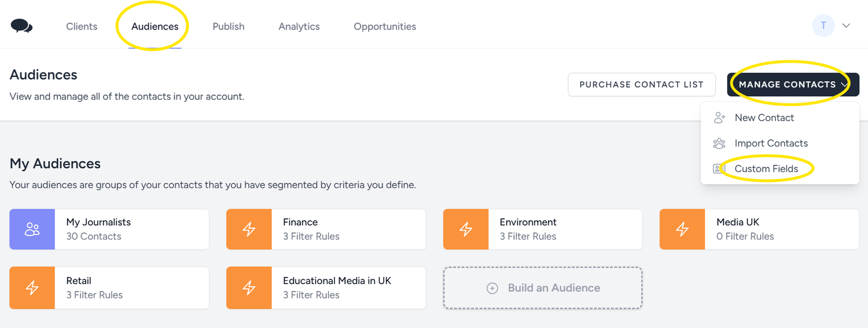Click the Educational Media lightning bolt icon
868x328 pixels.
point(249,288)
